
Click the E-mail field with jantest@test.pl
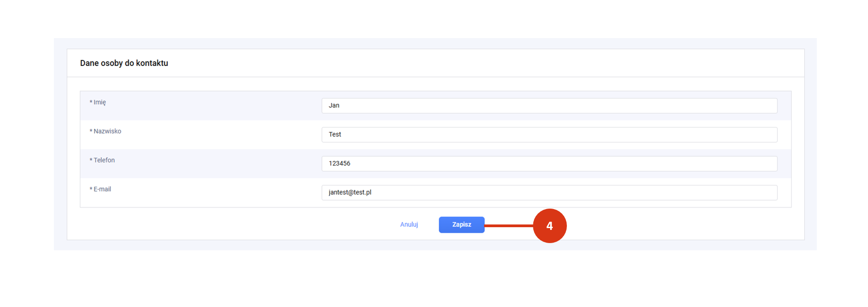[x=549, y=193]
